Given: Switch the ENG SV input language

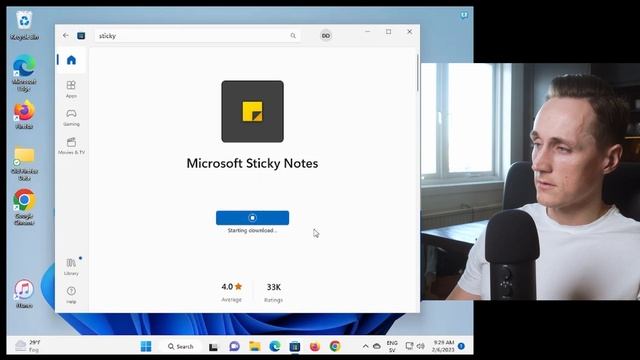Looking at the screenshot, I should pos(392,347).
